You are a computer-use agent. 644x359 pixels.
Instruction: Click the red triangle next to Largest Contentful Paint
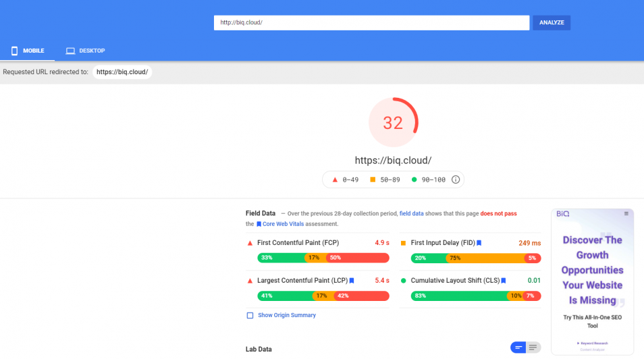tap(250, 281)
